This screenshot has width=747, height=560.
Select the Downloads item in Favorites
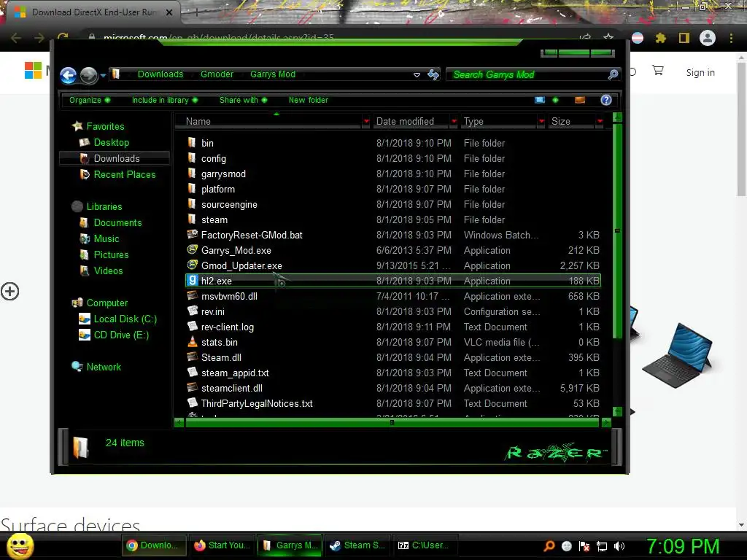click(115, 158)
